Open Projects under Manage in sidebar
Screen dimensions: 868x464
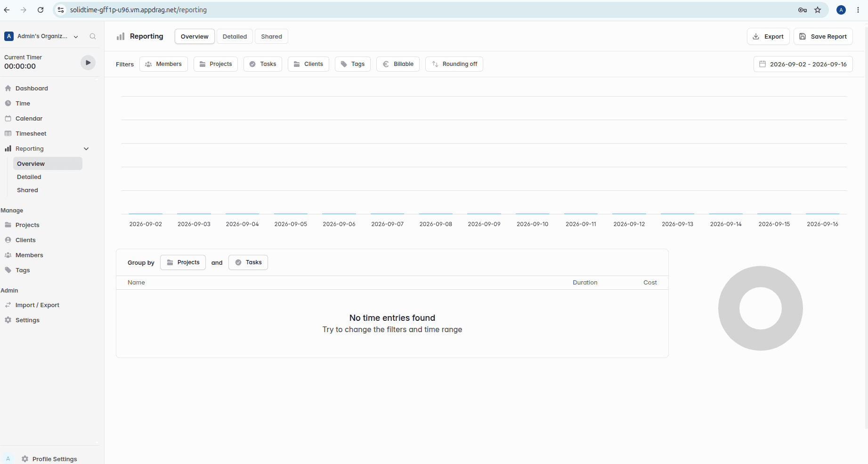27,225
